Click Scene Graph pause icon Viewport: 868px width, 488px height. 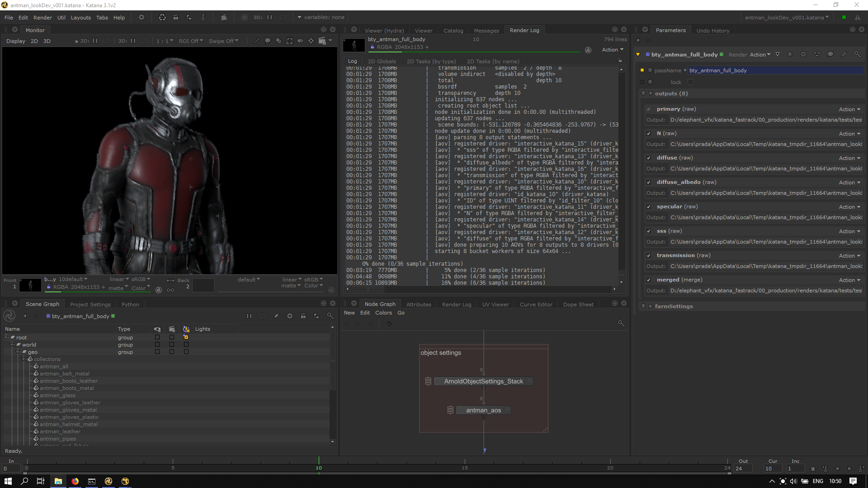click(249, 316)
